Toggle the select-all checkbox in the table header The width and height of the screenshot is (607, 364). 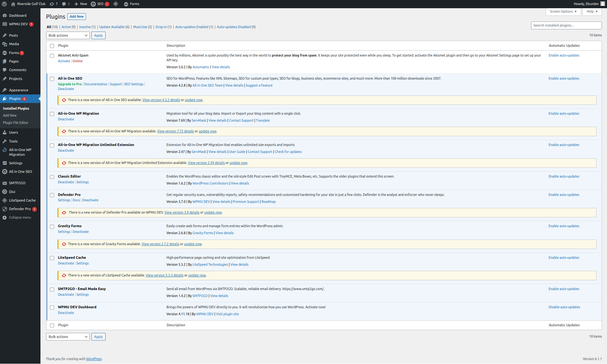point(52,46)
